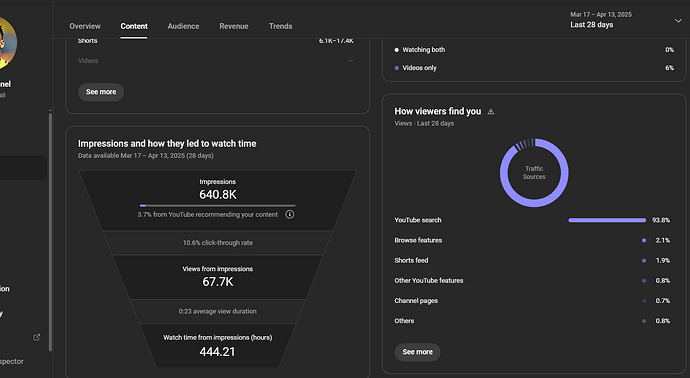Open the external link icon in the sidebar
Screen dimensions: 690x378
tap(37, 338)
